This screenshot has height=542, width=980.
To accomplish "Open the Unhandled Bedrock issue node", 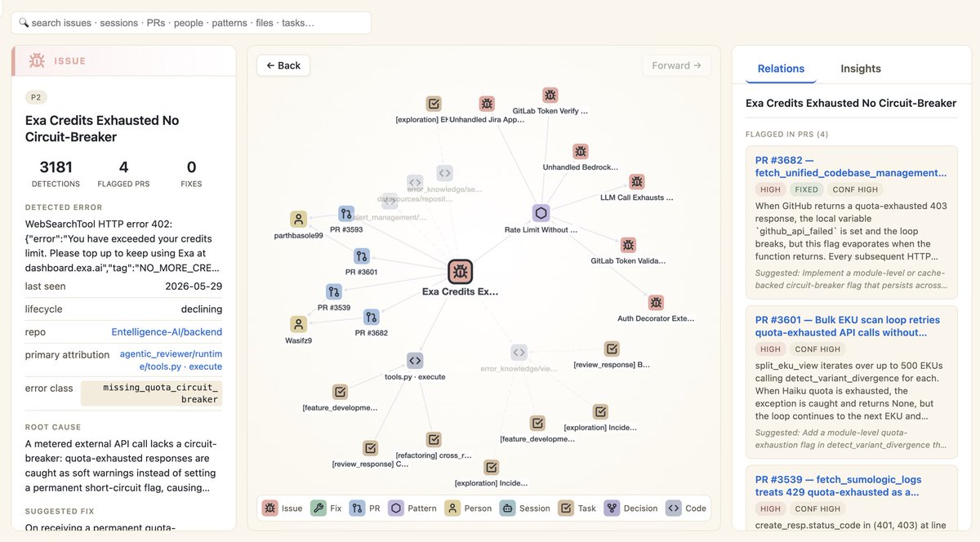I will pyautogui.click(x=580, y=151).
